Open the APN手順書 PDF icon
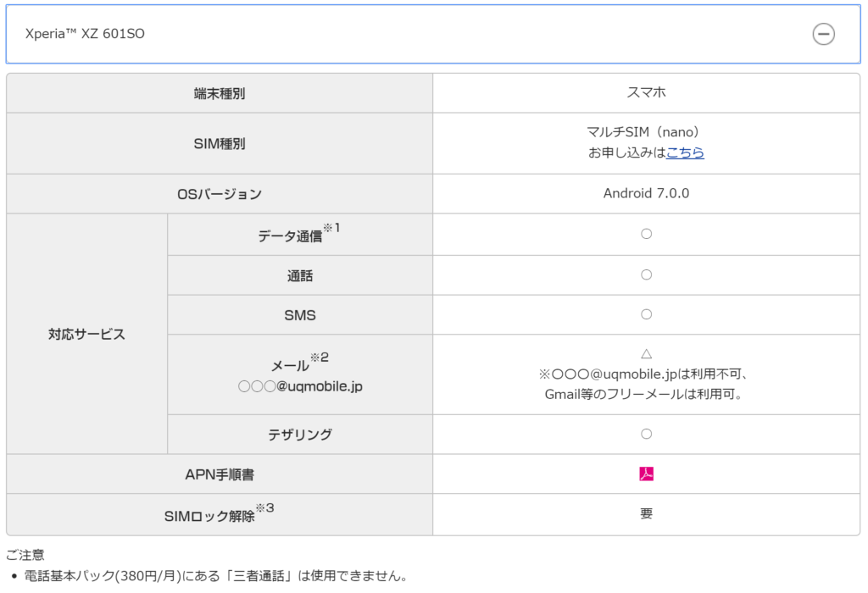The height and width of the screenshot is (593, 868). point(646,474)
